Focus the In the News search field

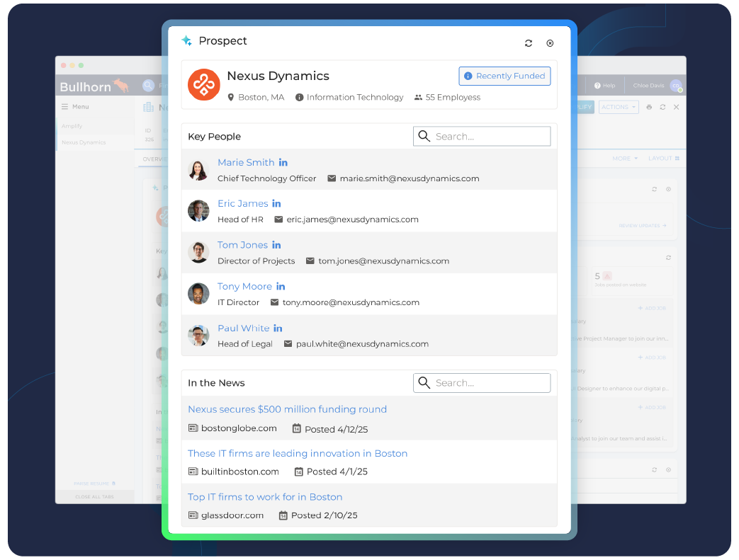tap(482, 383)
